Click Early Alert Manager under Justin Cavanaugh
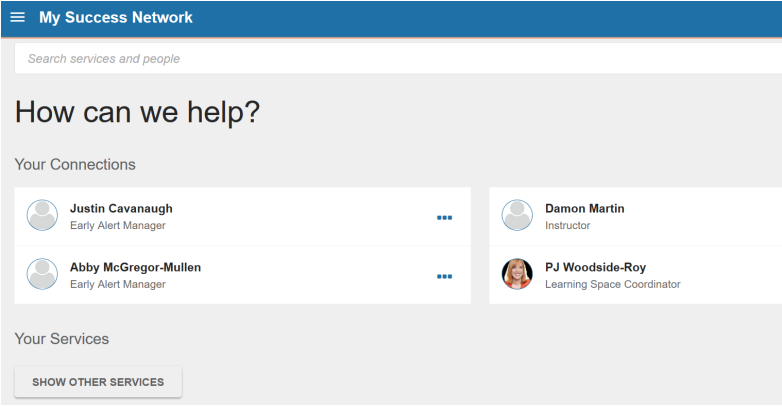Viewport: 782px width, 406px height. [118, 225]
